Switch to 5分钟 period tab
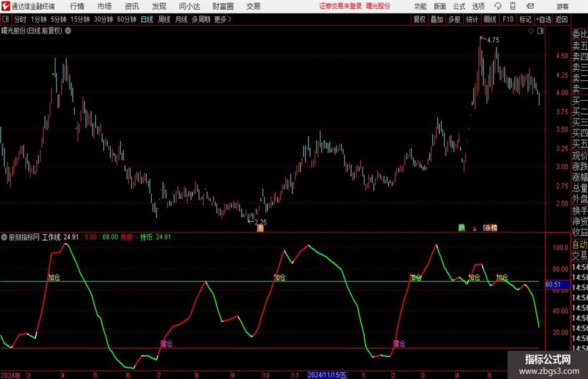 click(x=58, y=19)
